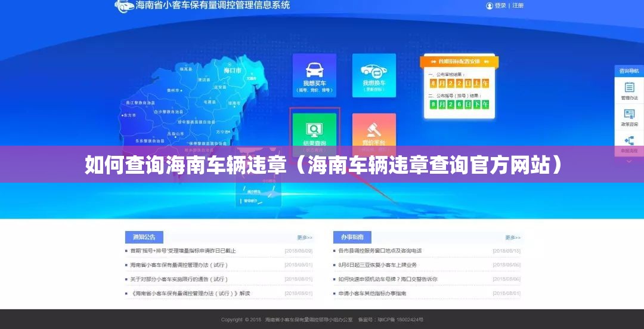Image resolution: width=644 pixels, height=329 pixels.
Task: Open 管理办法 in the sidebar
Action: tap(629, 91)
